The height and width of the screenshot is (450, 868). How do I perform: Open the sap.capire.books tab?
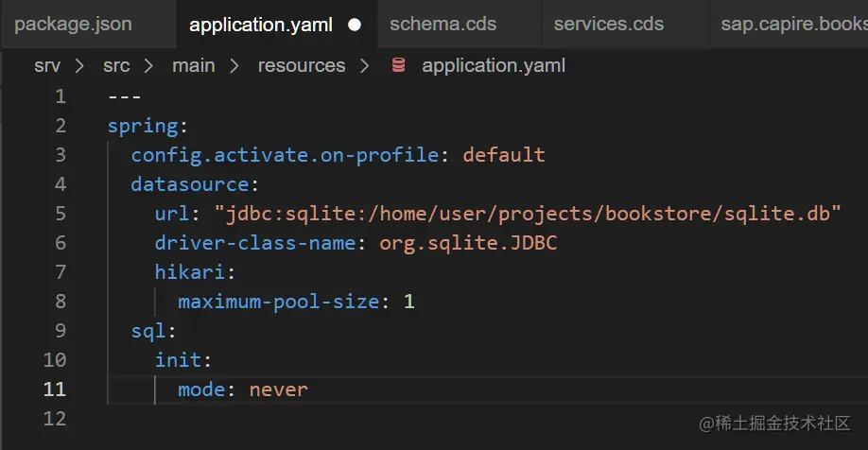792,25
